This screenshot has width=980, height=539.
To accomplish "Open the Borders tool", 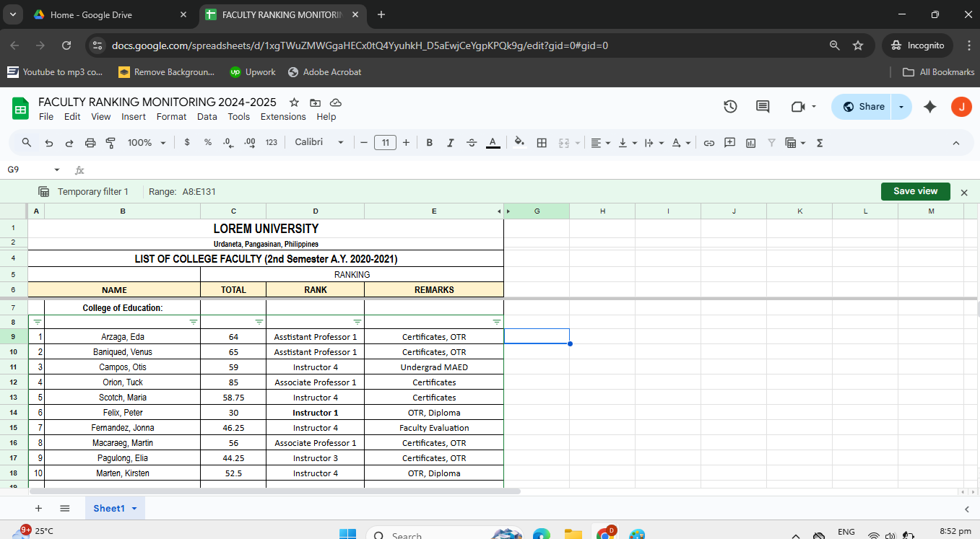I will tap(542, 143).
